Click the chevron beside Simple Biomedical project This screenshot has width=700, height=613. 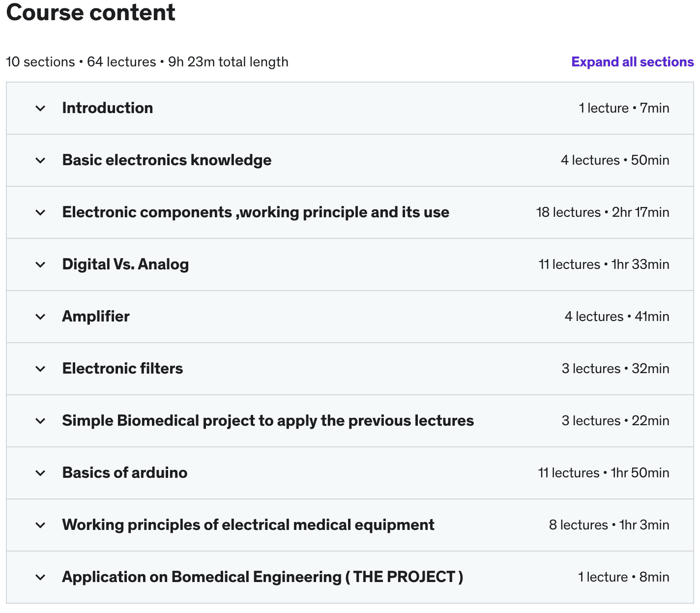(41, 421)
